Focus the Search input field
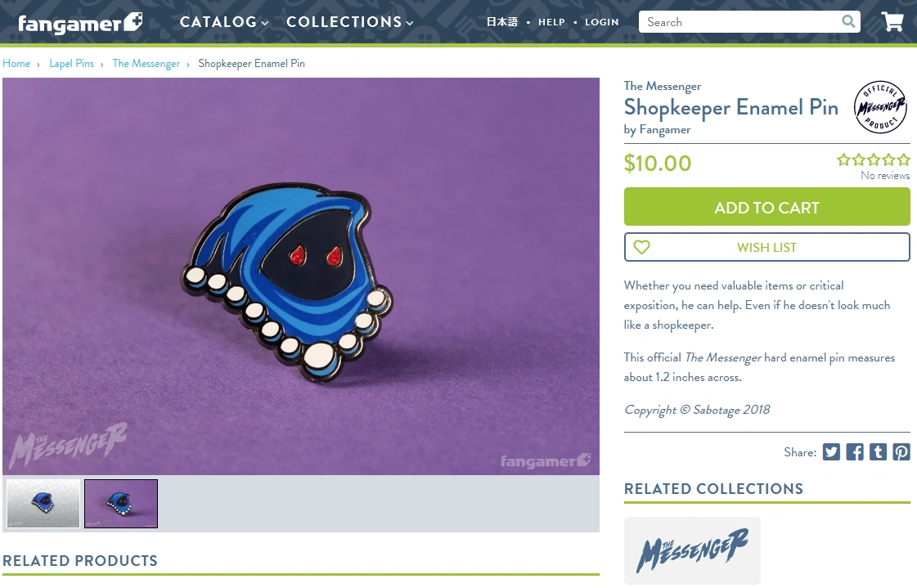This screenshot has height=588, width=917. point(739,22)
